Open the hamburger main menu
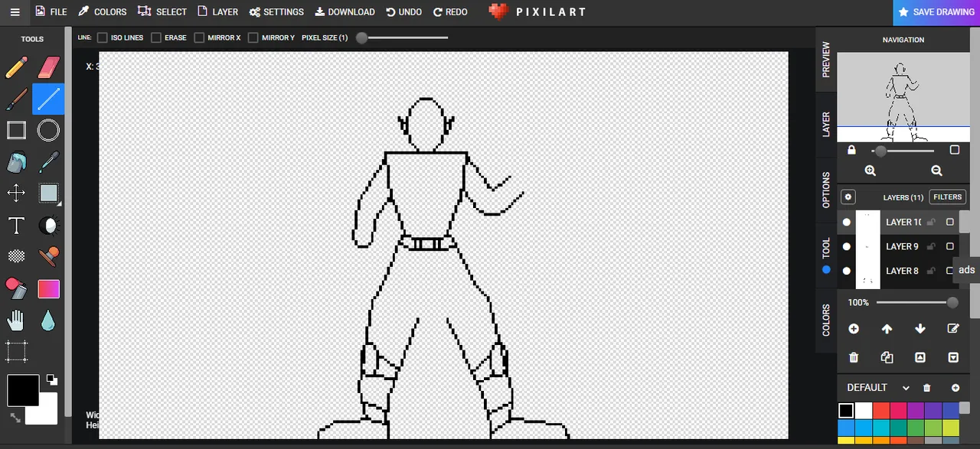The image size is (980, 449). (x=15, y=12)
